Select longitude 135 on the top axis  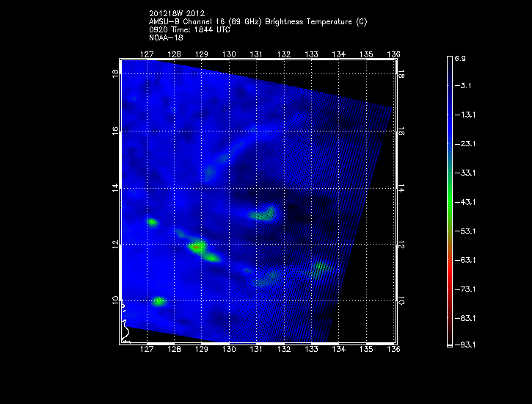[x=366, y=54]
